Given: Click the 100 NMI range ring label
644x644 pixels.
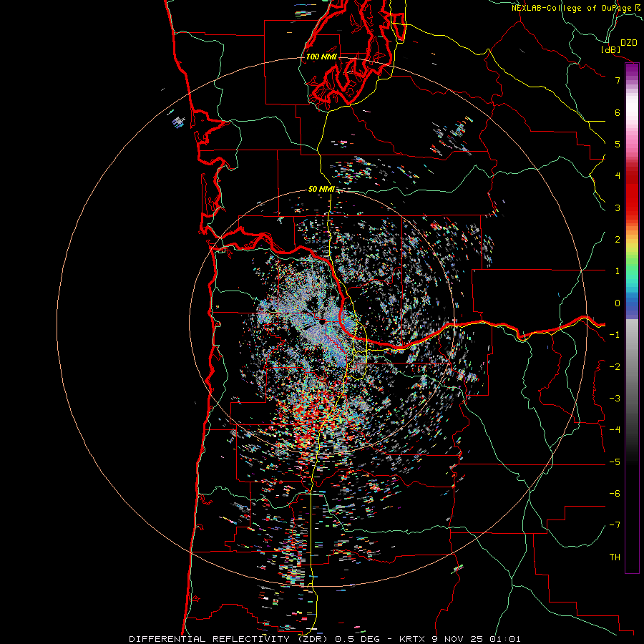Looking at the screenshot, I should tap(321, 57).
